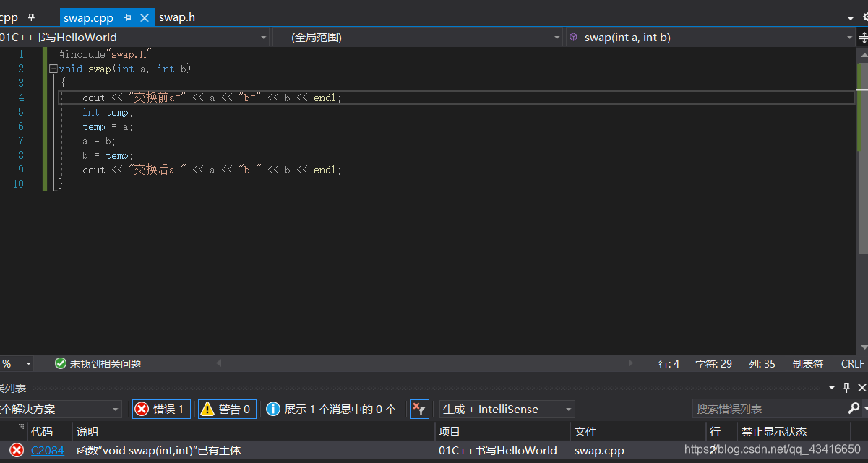Click the 字符: 29 character indicator
Screen dimensions: 868x463
(713, 364)
